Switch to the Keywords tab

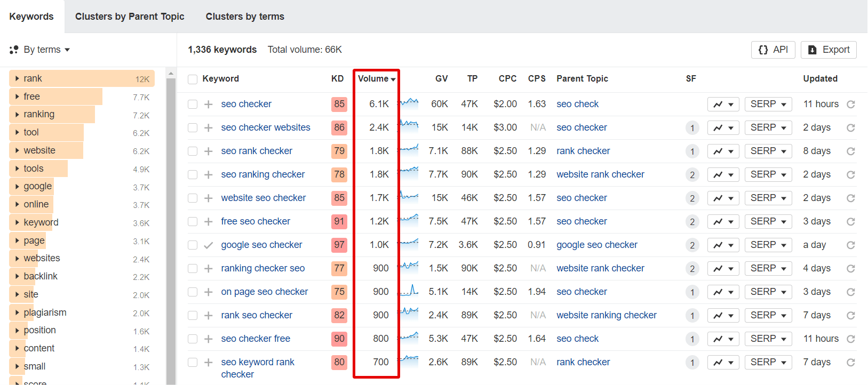(x=31, y=17)
